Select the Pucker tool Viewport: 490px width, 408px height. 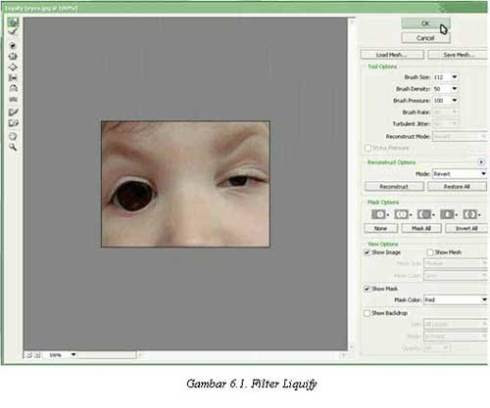pos(13,56)
